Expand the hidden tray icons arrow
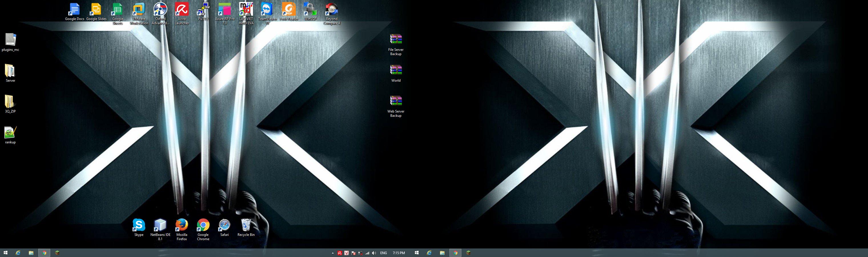Viewport: 868px width, 257px height. (x=333, y=253)
